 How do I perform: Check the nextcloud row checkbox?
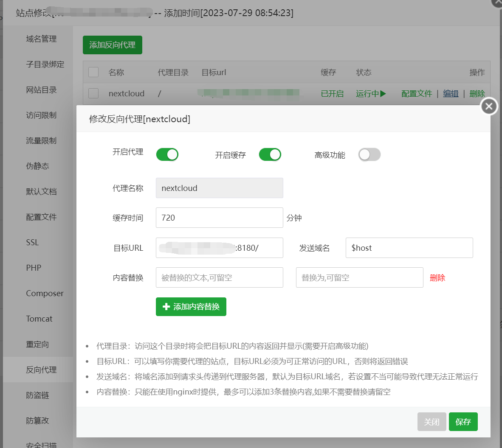click(x=93, y=93)
